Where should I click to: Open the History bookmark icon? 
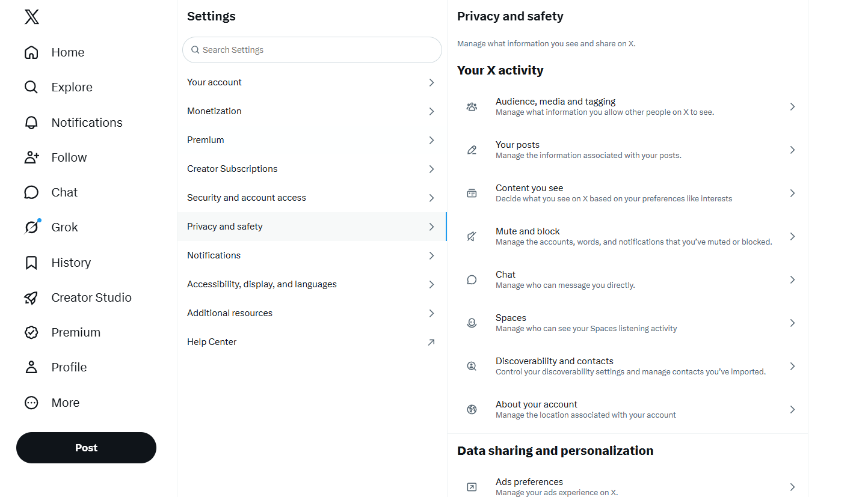[x=31, y=263]
